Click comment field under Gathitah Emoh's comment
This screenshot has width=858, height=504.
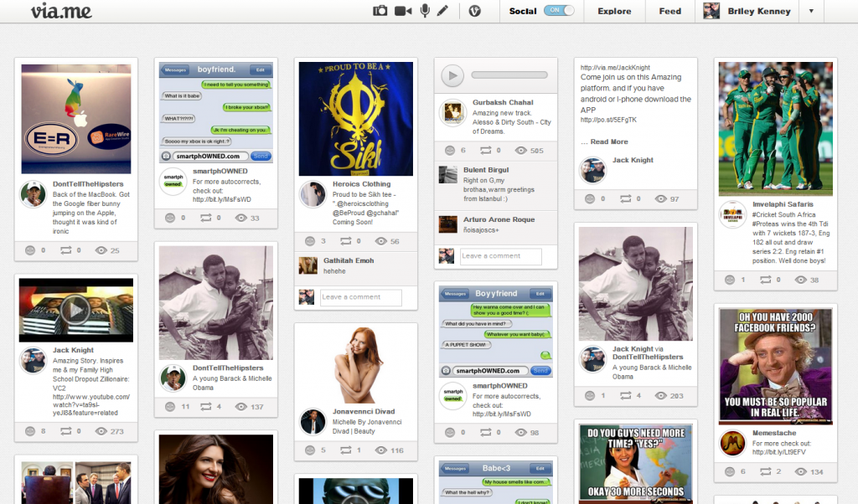tap(361, 297)
